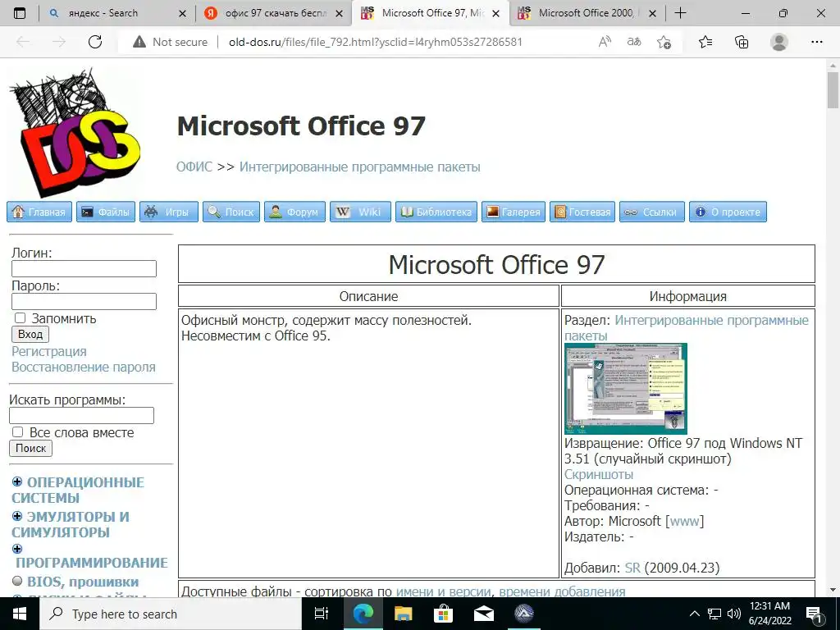Expand ЭМУЛЯТОРЫ И СИМУЛЯТОРЫ plus icon
This screenshot has width=840, height=630.
click(x=17, y=516)
